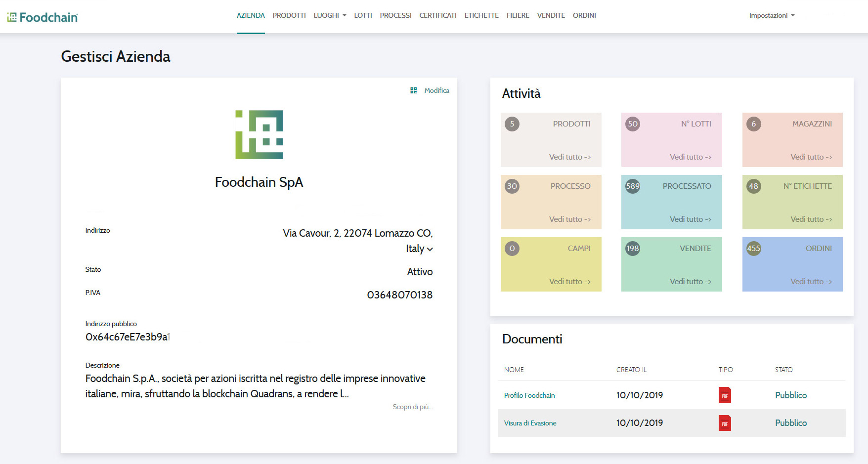This screenshot has height=464, width=868.
Task: Click the Foodchain SpA company logo image
Action: tap(259, 134)
